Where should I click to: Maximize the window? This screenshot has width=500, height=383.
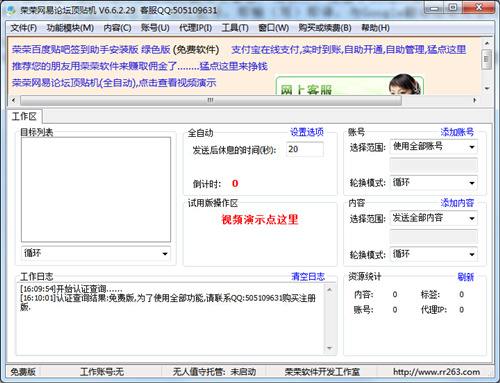pos(453,8)
